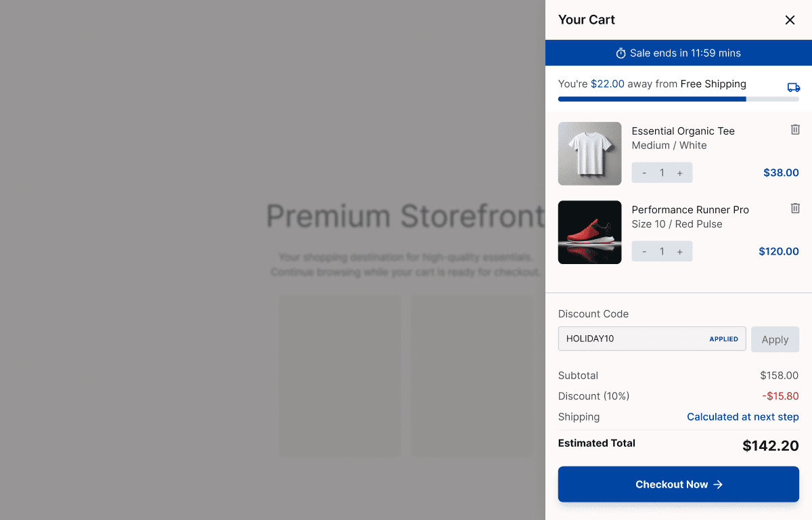The width and height of the screenshot is (812, 520).
Task: Click the free shipping truck icon
Action: tap(794, 87)
